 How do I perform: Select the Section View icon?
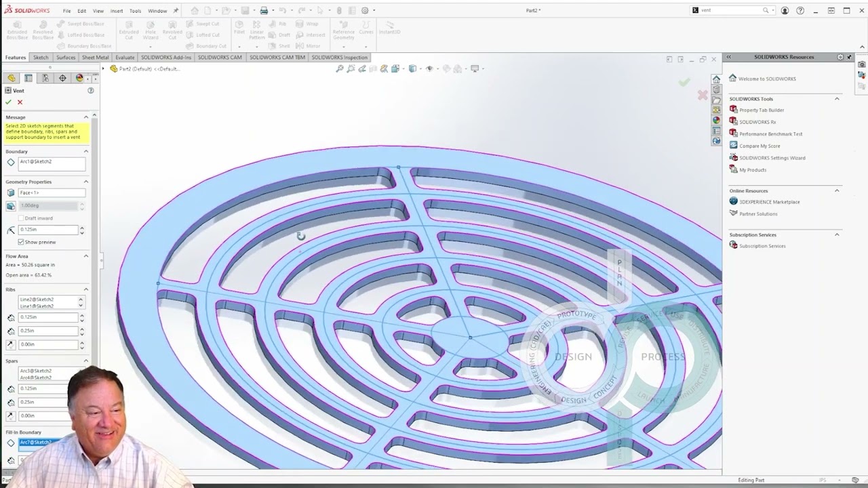pyautogui.click(x=373, y=68)
